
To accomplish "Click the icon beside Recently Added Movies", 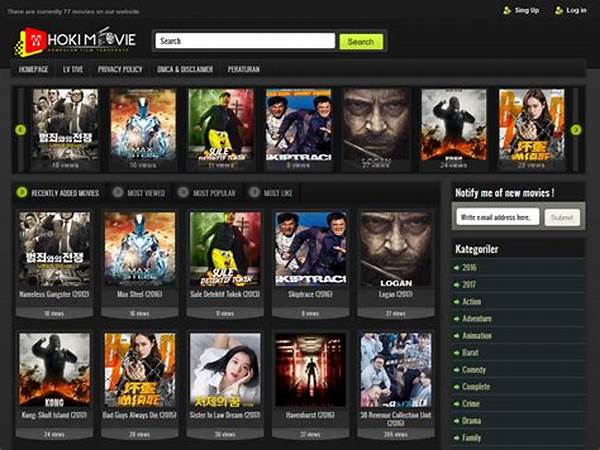I will 21,192.
